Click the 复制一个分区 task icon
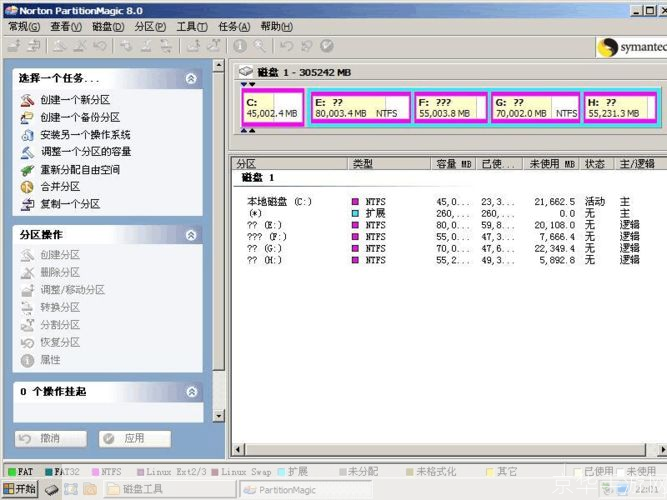 click(27, 204)
